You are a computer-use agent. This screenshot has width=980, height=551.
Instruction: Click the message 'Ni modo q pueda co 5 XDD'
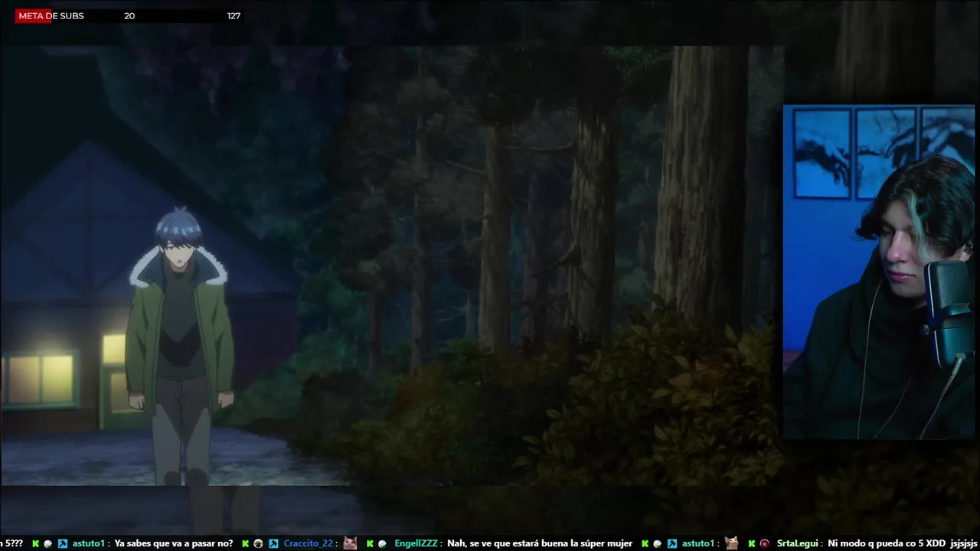tap(886, 543)
